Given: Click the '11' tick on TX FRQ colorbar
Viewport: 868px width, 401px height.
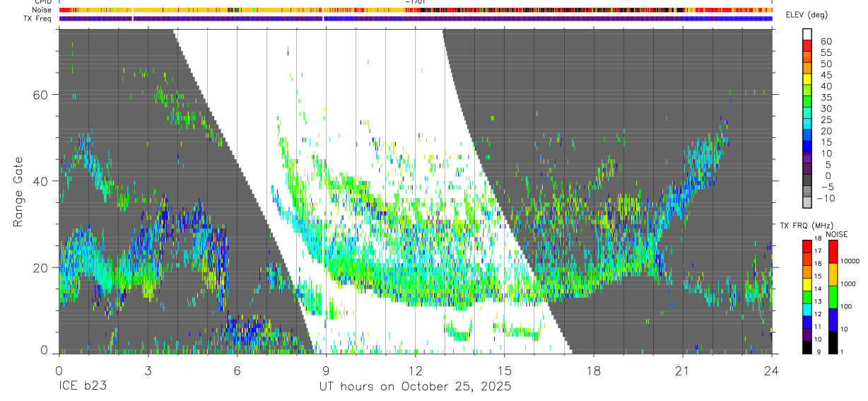Looking at the screenshot, I should (x=818, y=327).
